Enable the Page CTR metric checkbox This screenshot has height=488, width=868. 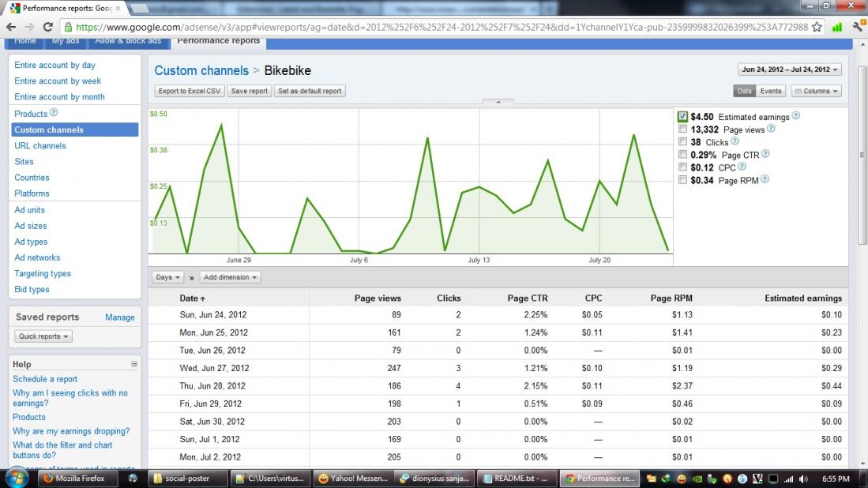coord(682,154)
